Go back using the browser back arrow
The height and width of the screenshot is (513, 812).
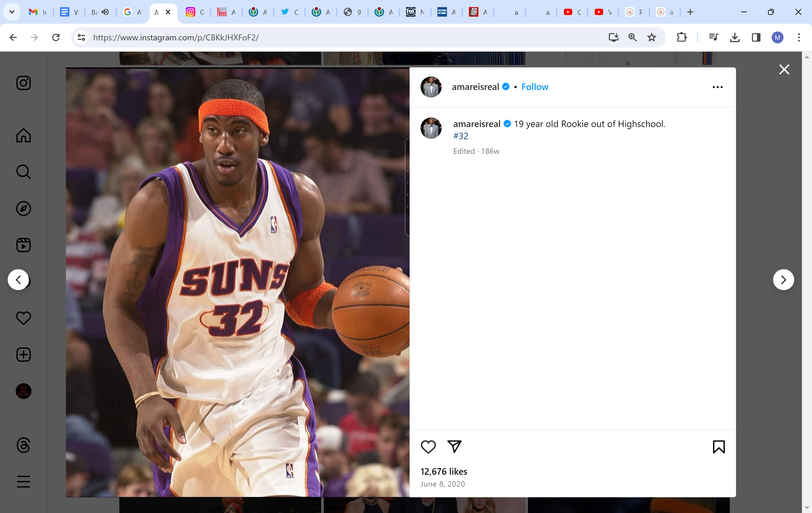click(x=13, y=37)
